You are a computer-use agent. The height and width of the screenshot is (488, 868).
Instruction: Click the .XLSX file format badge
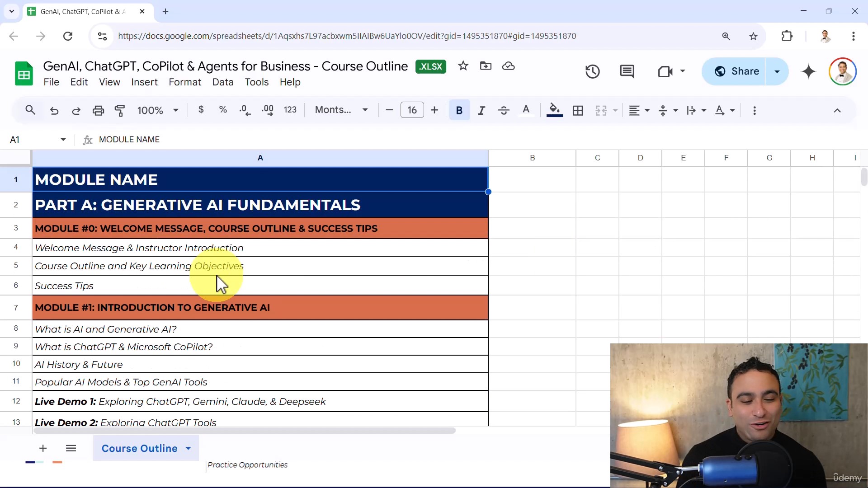[x=431, y=66]
